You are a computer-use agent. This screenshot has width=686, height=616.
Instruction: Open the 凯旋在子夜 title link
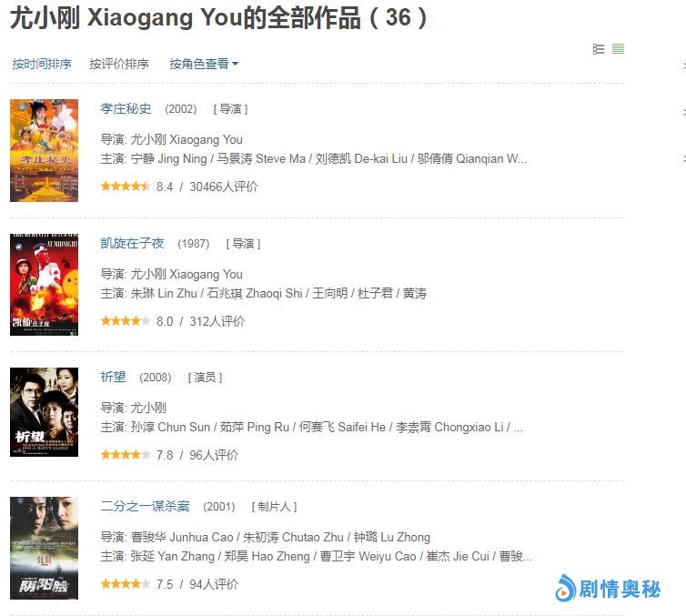pos(132,243)
